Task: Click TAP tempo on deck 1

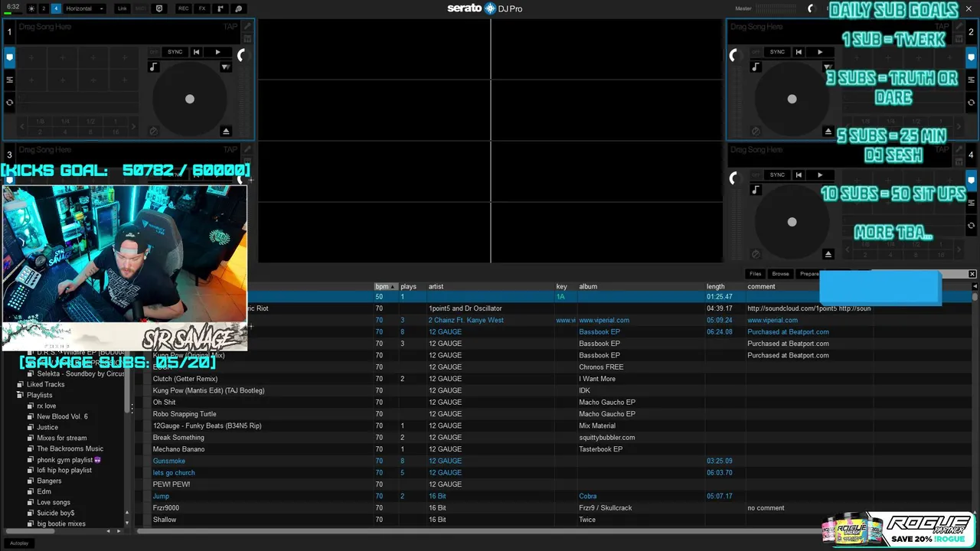Action: coord(230,27)
